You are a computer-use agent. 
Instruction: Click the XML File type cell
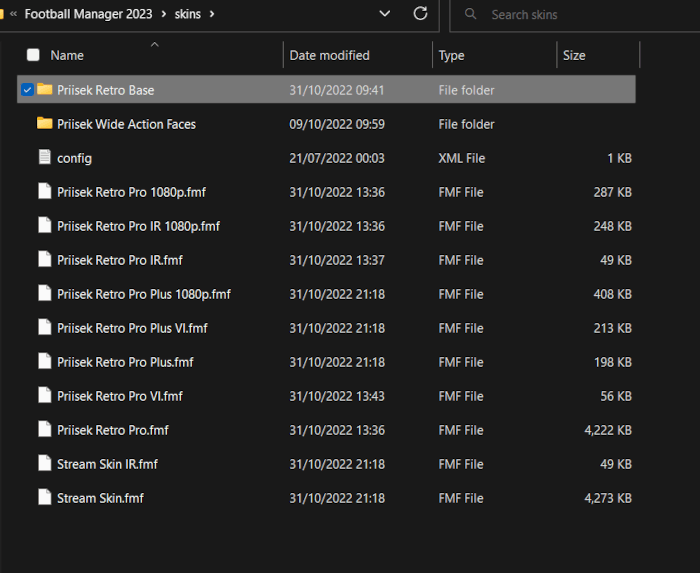(x=462, y=158)
